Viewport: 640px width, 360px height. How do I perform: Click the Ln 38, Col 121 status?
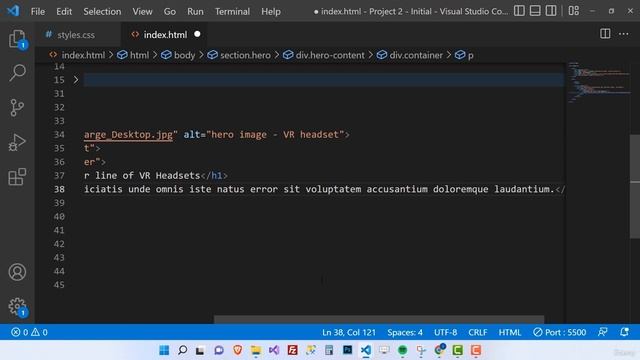349,332
